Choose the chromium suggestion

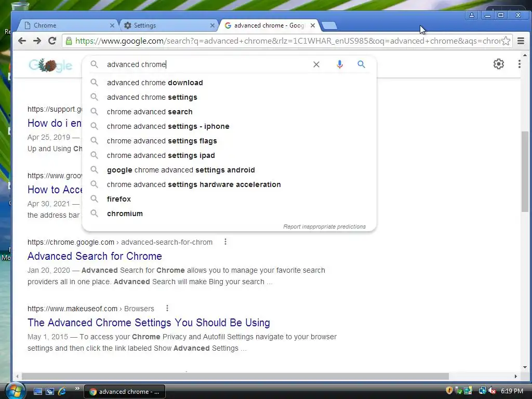[x=229, y=214]
